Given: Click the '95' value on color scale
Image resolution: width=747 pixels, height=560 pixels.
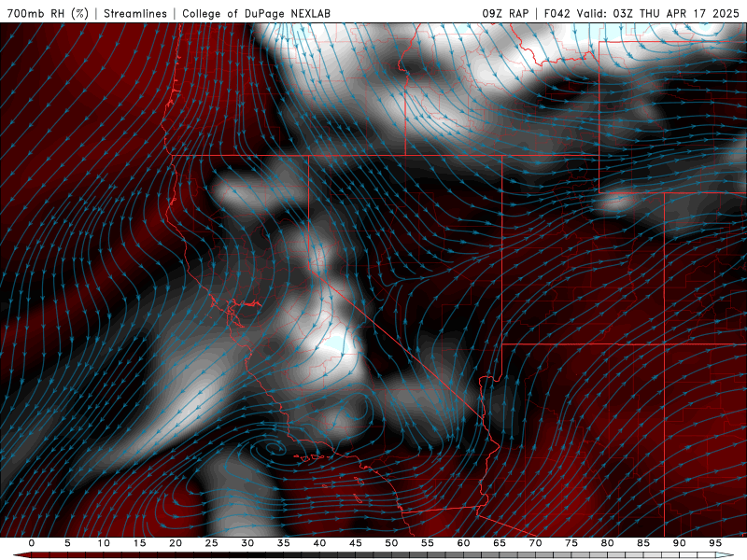Looking at the screenshot, I should click(x=715, y=543).
